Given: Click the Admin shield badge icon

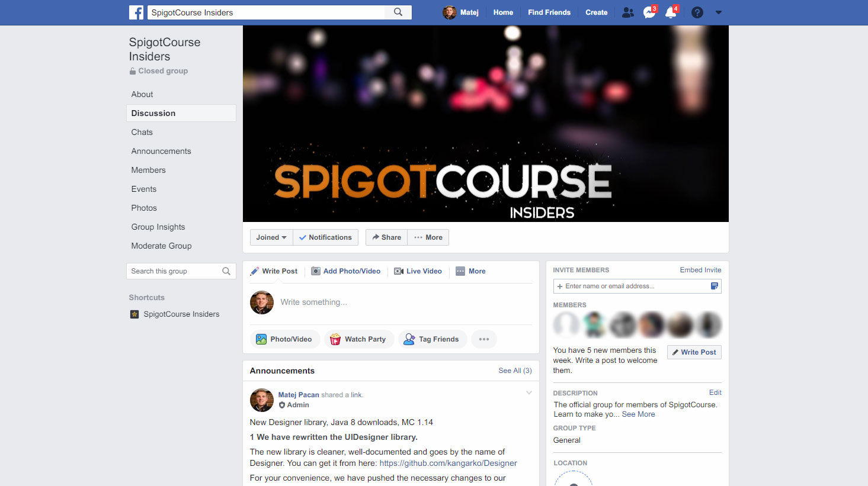Looking at the screenshot, I should (x=282, y=405).
